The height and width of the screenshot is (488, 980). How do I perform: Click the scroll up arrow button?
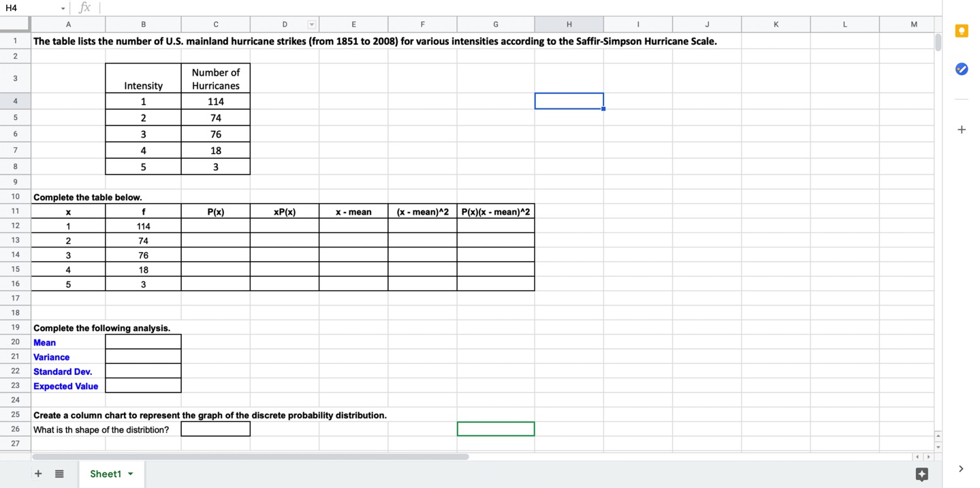(938, 436)
